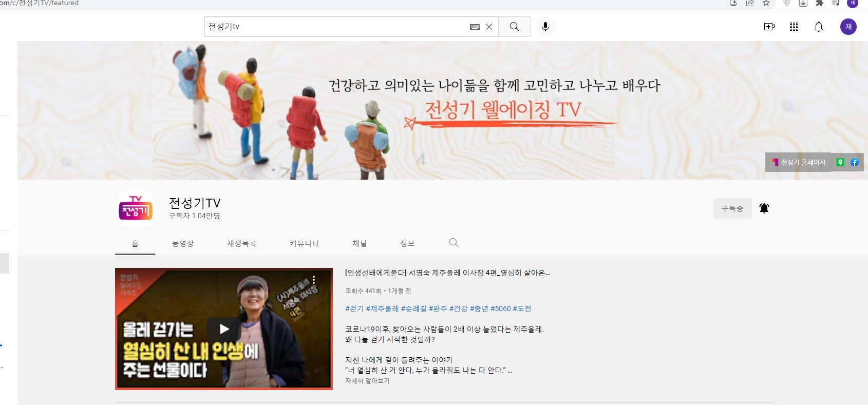Click the #중년 hashtag
The width and height of the screenshot is (868, 405).
tap(479, 308)
